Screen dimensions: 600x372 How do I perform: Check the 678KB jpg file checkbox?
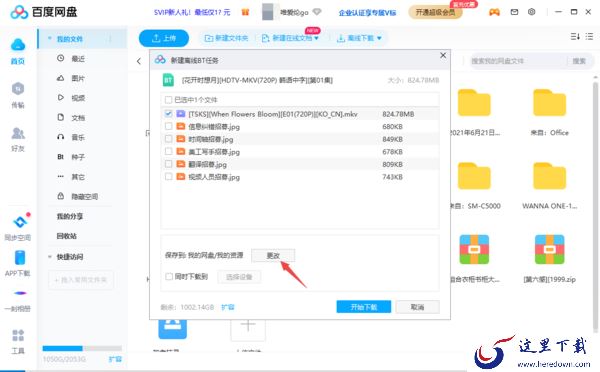point(168,151)
